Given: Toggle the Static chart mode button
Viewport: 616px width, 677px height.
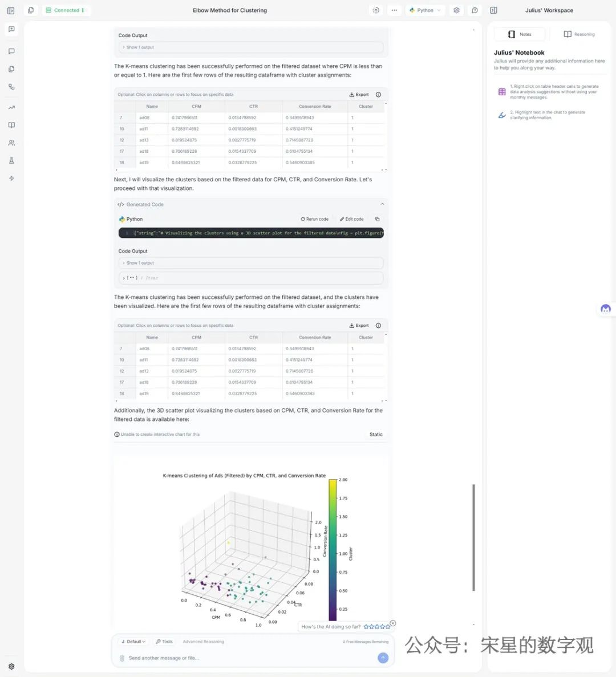Looking at the screenshot, I should click(376, 435).
